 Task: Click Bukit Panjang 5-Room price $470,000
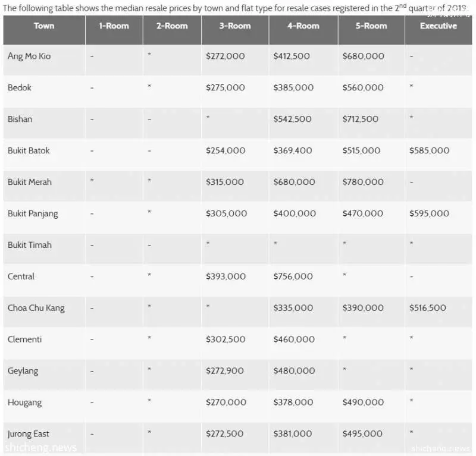(363, 213)
